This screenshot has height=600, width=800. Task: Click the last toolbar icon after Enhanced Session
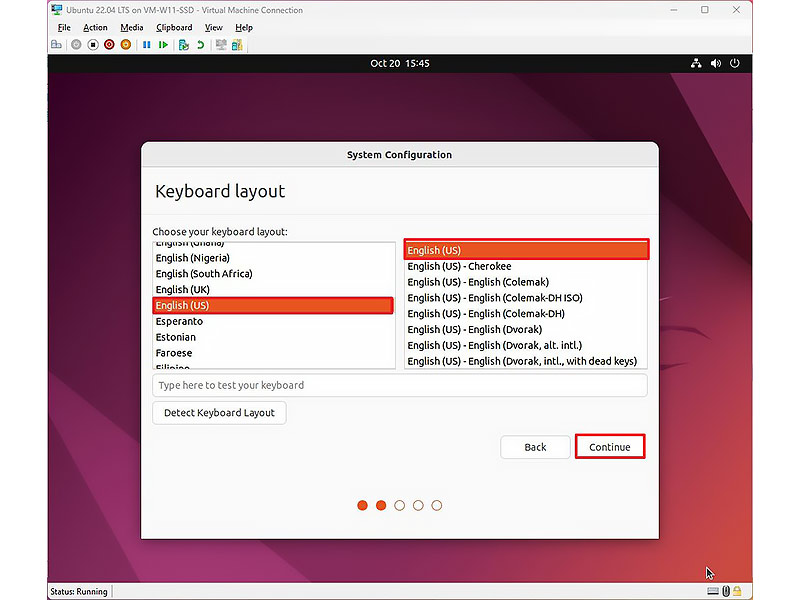tap(237, 45)
